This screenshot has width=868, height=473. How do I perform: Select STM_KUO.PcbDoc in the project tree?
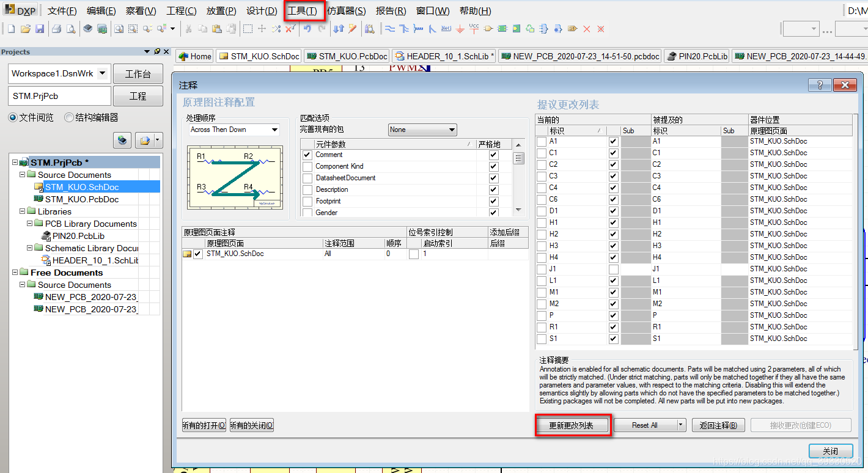[82, 199]
